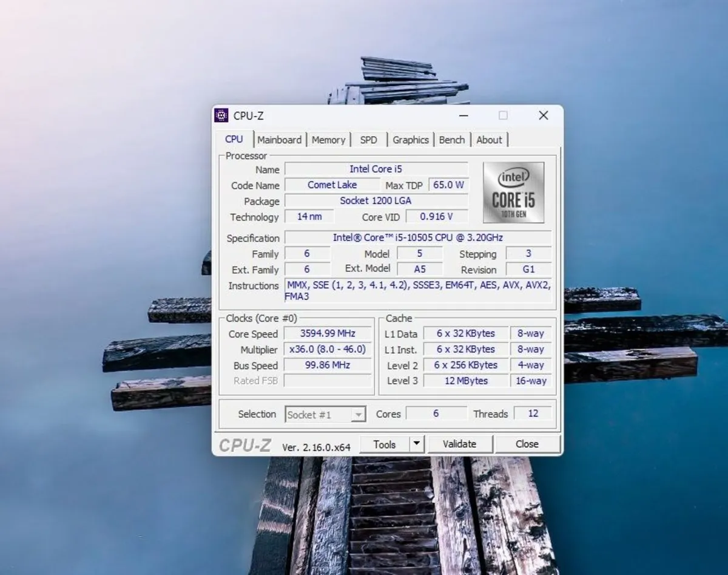Open the Socket #1 selection dropdown
Screen dimensions: 728x575
click(x=325, y=415)
